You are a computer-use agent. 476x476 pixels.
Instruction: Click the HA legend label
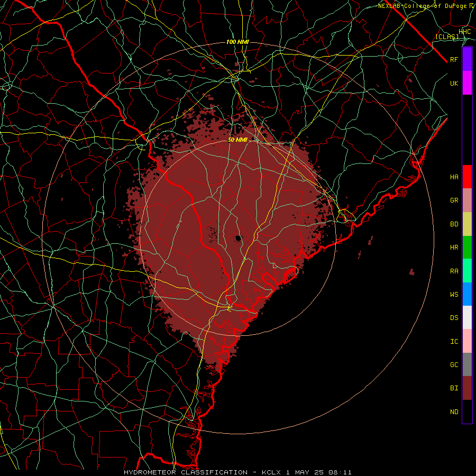point(454,177)
